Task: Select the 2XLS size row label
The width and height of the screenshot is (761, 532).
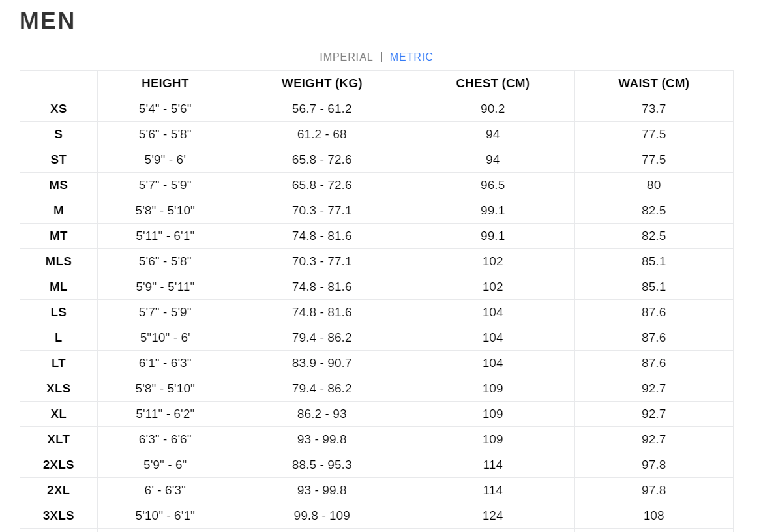Action: click(x=58, y=465)
